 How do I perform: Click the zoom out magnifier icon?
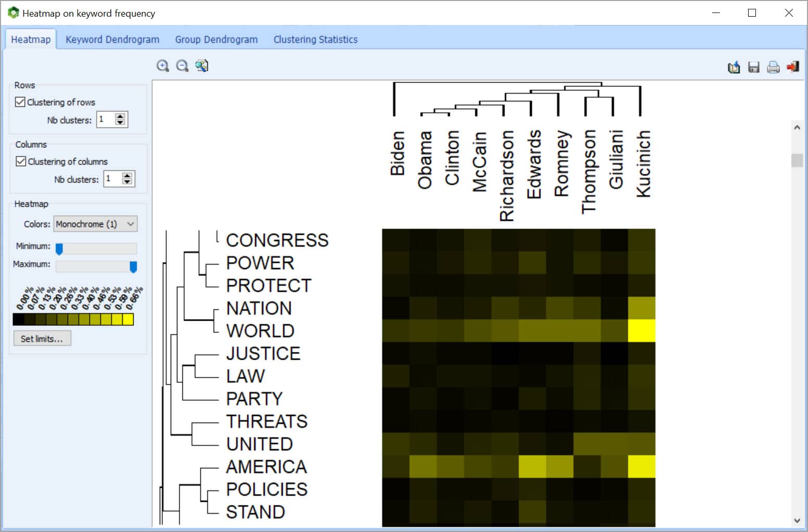(182, 66)
